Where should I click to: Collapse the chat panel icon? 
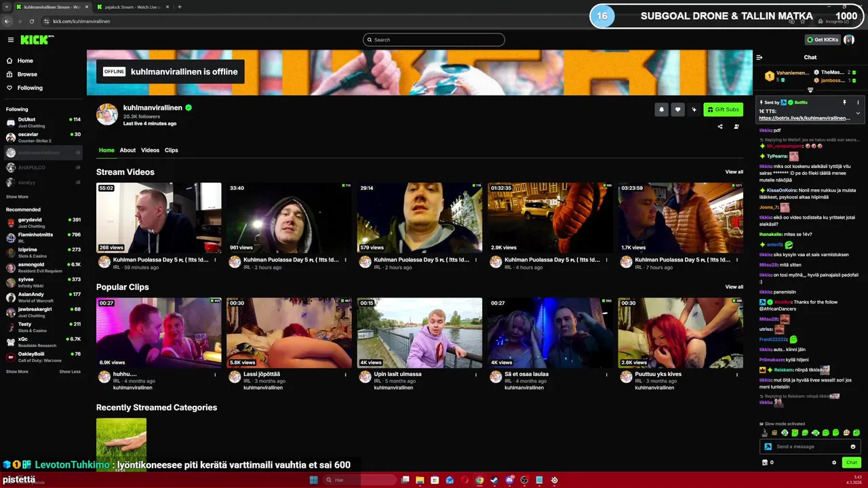point(759,58)
